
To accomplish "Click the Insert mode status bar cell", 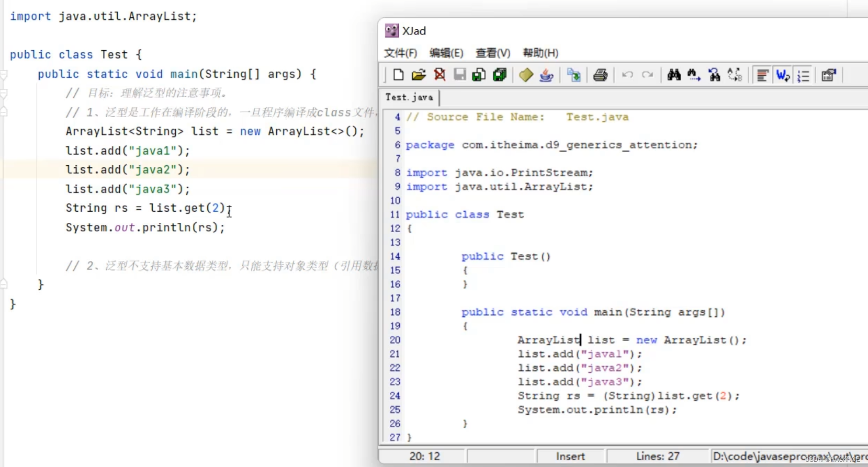I will pos(570,457).
